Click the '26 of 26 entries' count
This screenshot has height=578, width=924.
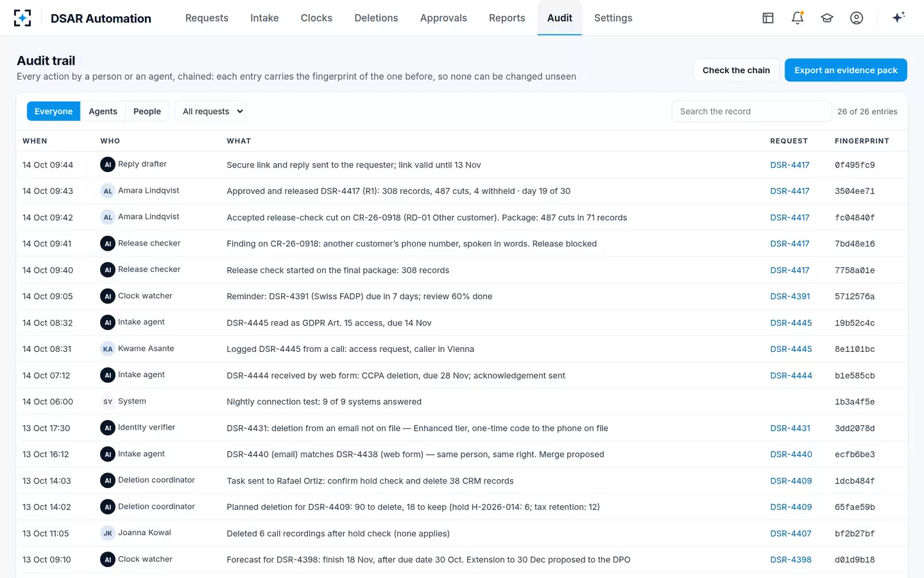(868, 111)
